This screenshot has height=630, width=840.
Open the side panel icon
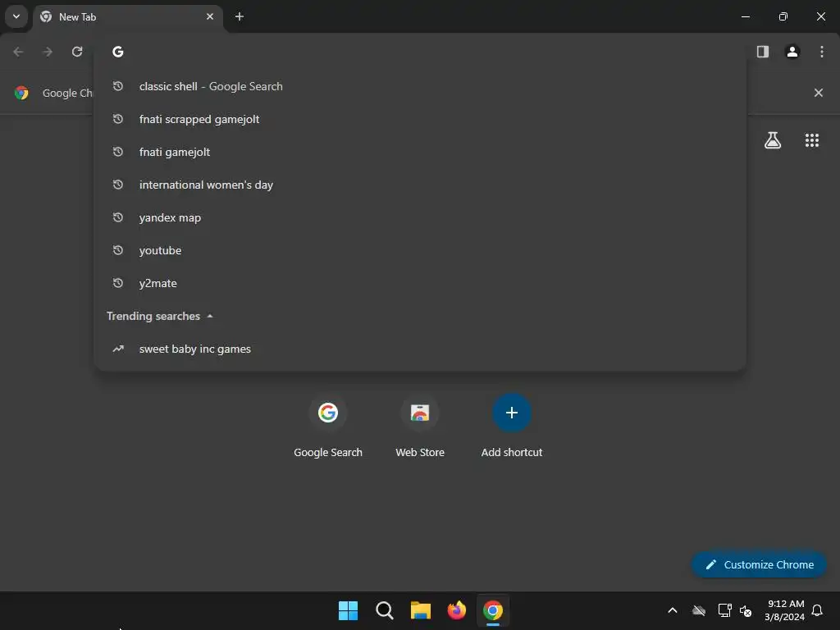[x=763, y=52]
